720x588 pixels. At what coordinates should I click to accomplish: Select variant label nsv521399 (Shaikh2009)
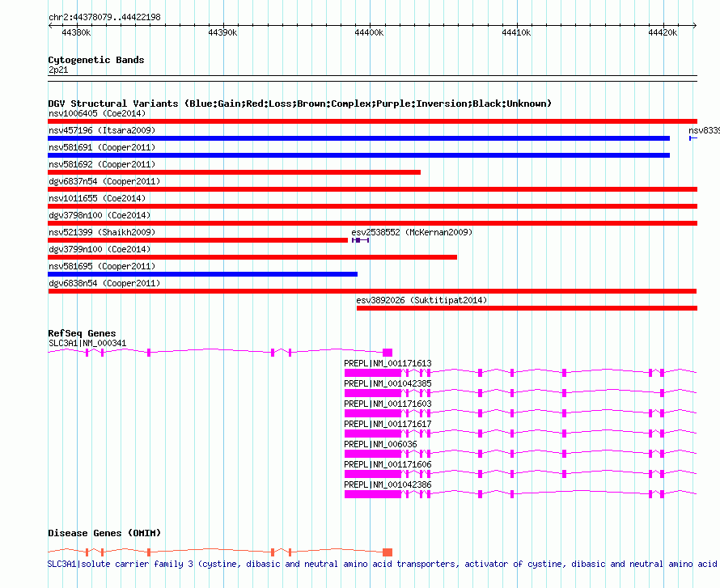[x=103, y=232]
